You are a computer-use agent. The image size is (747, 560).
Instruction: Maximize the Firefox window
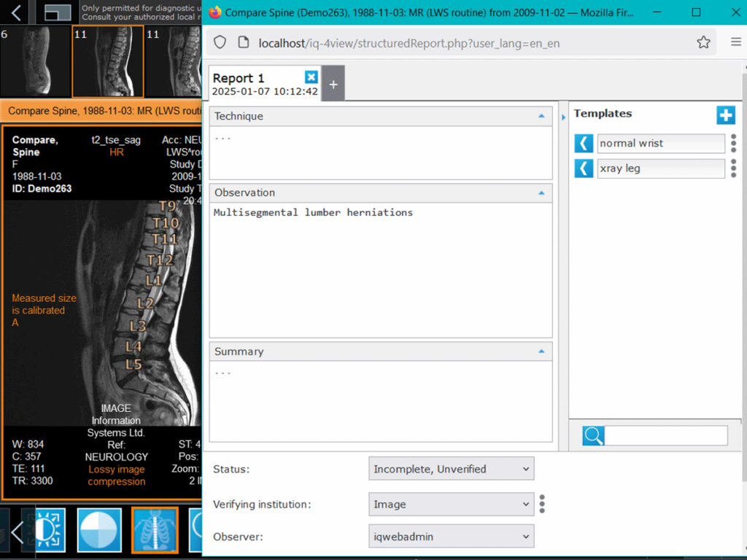pos(696,12)
